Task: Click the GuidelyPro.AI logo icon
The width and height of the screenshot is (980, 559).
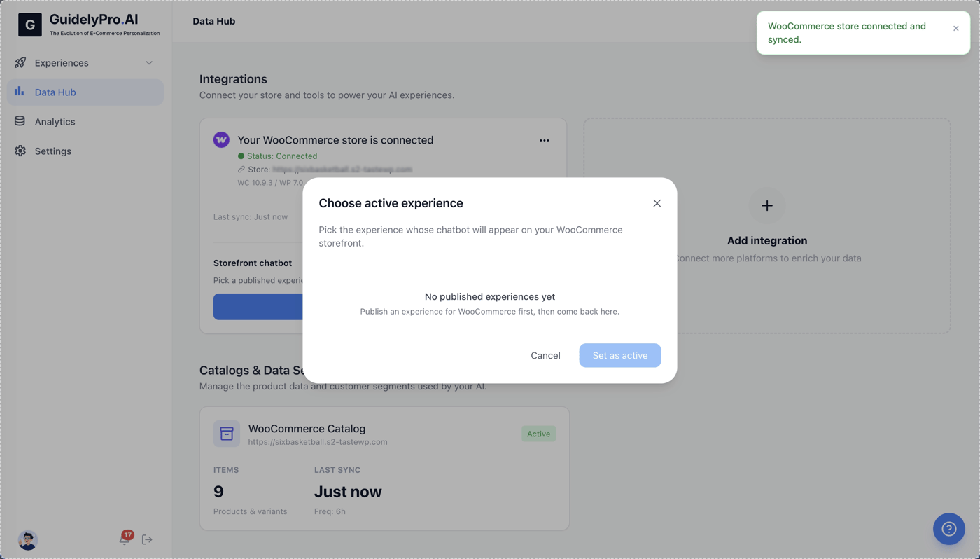Action: tap(30, 25)
